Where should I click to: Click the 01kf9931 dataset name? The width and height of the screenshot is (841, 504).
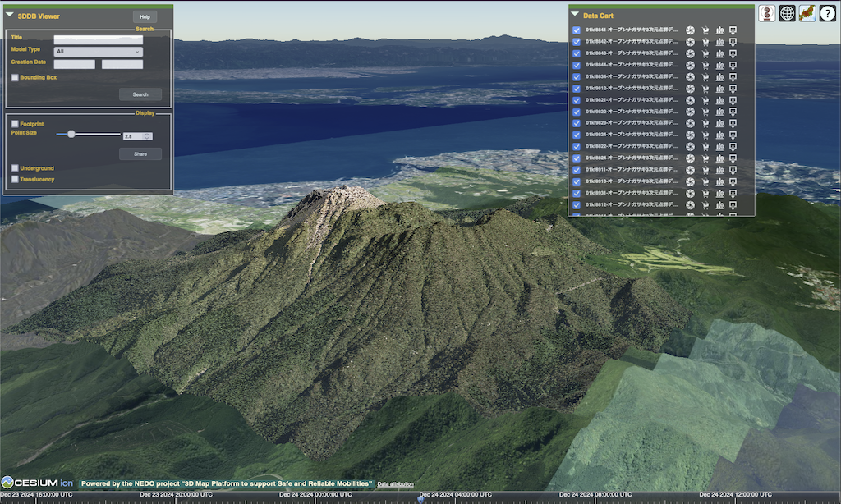[632, 194]
